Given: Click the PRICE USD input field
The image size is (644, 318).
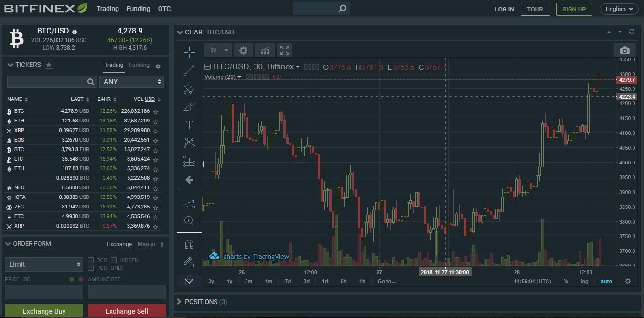Looking at the screenshot, I should pos(44,292).
